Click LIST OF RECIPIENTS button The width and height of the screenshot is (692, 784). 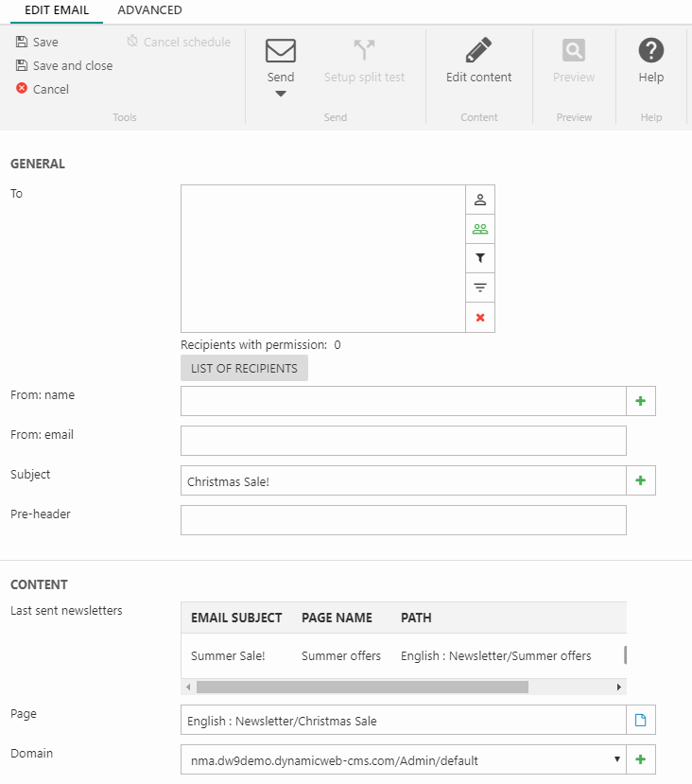tap(244, 368)
